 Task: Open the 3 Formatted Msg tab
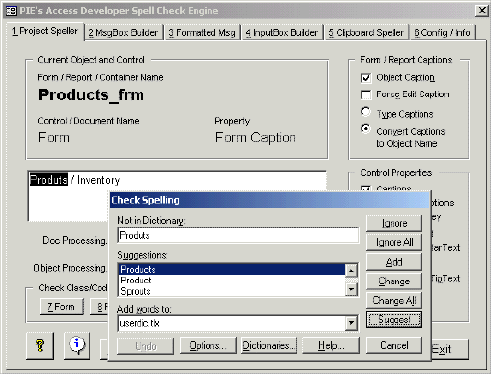pyautogui.click(x=202, y=33)
